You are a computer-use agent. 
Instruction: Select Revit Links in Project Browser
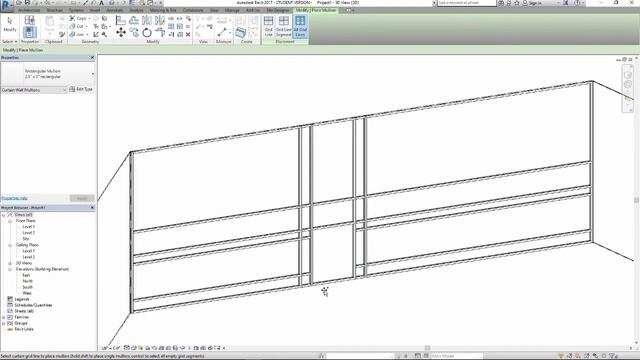click(24, 329)
